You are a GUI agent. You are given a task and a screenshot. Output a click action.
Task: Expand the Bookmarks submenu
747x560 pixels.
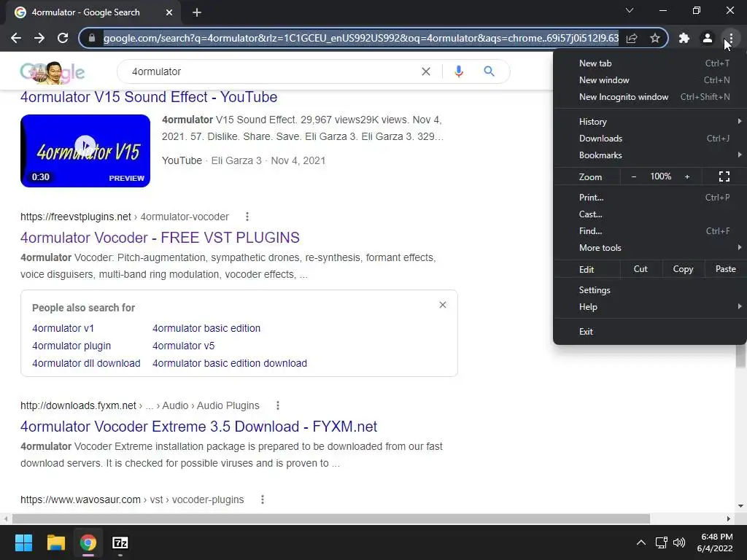650,155
